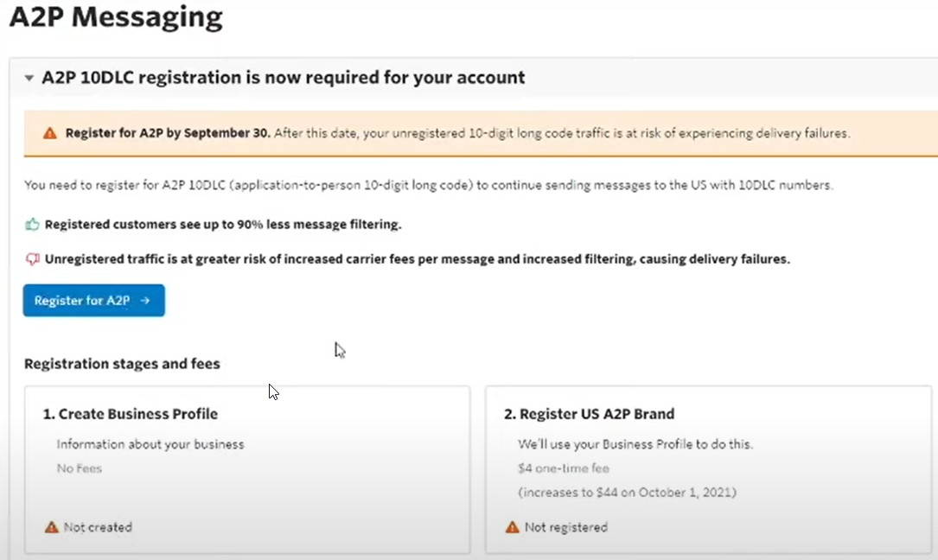The height and width of the screenshot is (560, 938).
Task: Click "We'll use your Business Profile to do this."
Action: pyautogui.click(x=635, y=444)
